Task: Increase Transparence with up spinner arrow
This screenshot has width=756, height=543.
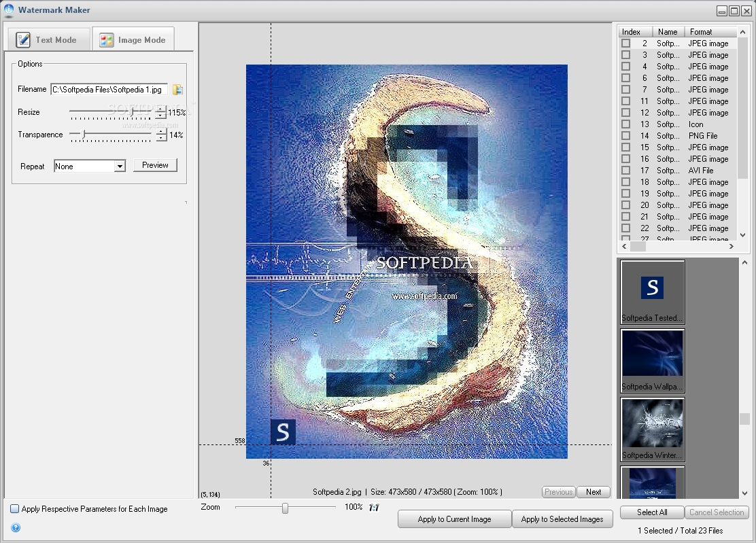Action: 162,132
